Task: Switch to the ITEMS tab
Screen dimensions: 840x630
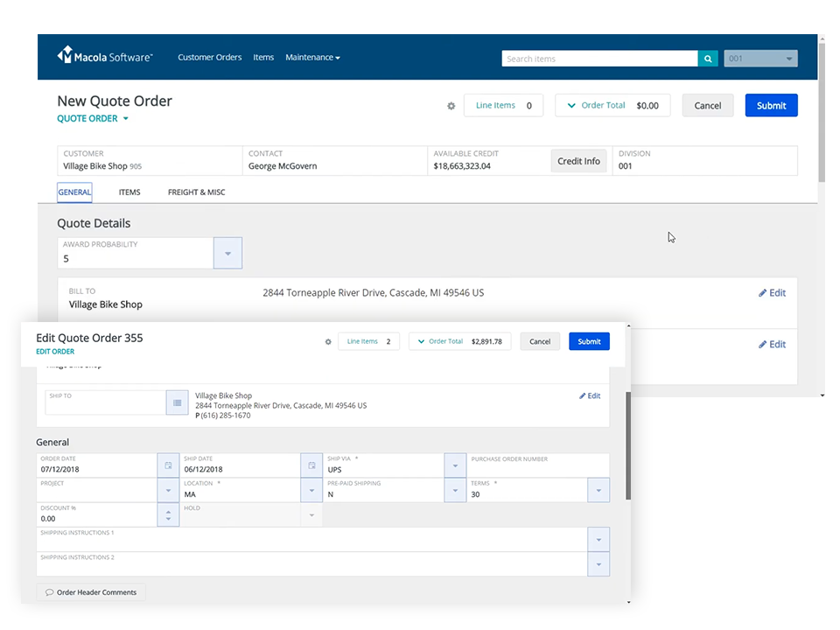Action: coord(129,192)
